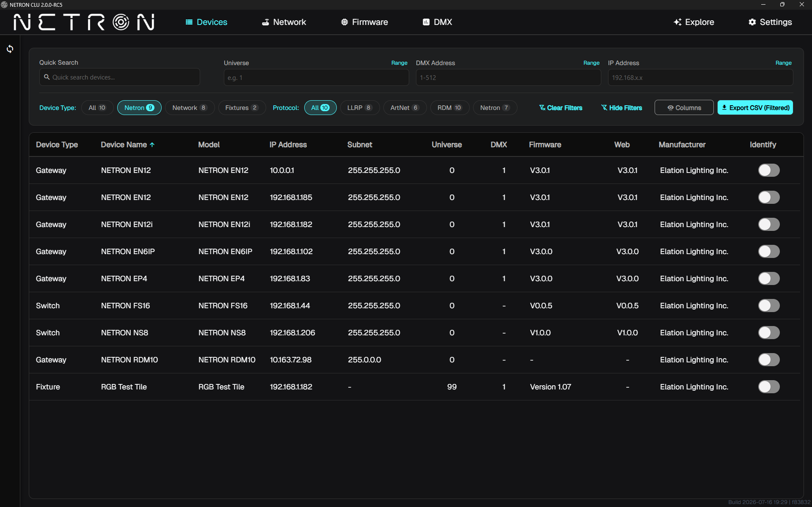Toggle Identify for NETRON EN12 at 192.168.1.185
The width and height of the screenshot is (812, 507).
pos(769,197)
